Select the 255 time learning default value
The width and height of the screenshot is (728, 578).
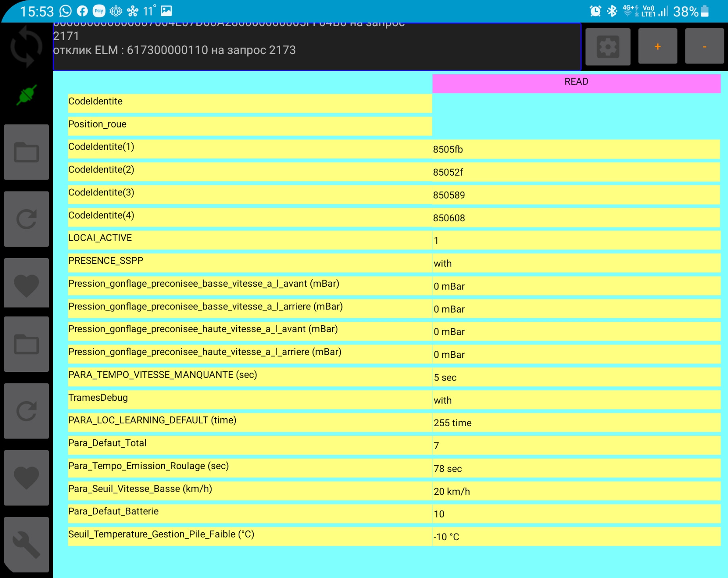click(x=576, y=423)
